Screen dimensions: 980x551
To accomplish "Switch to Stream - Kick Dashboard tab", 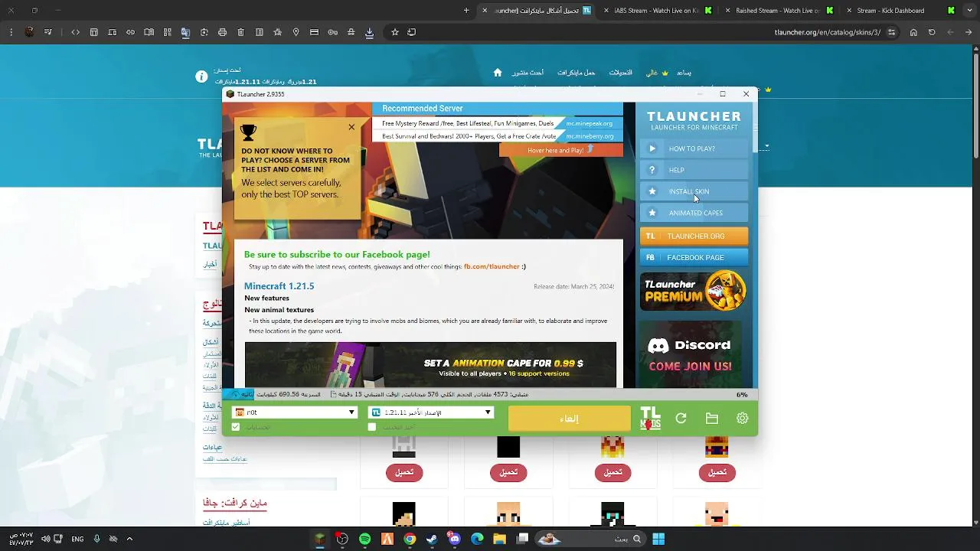I will click(901, 11).
